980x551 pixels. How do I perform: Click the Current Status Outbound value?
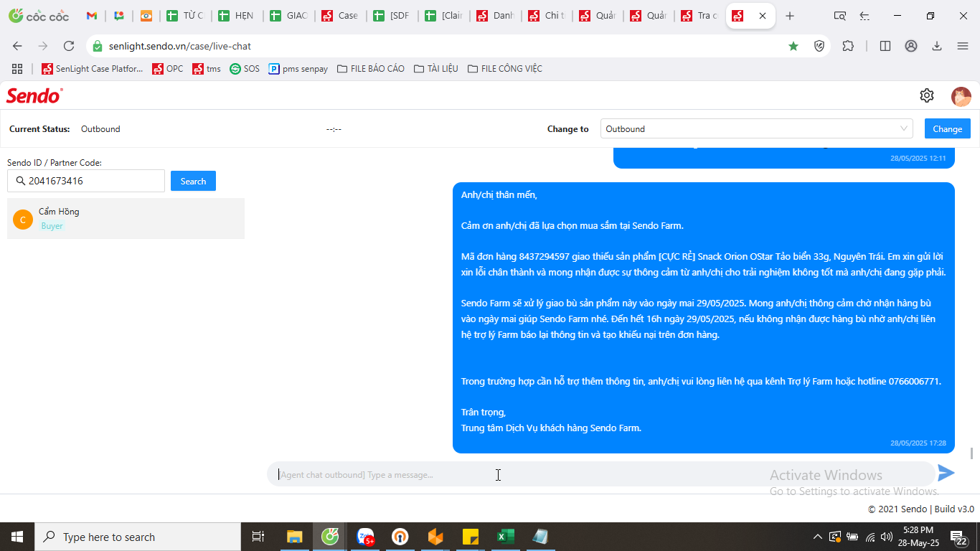pos(100,129)
